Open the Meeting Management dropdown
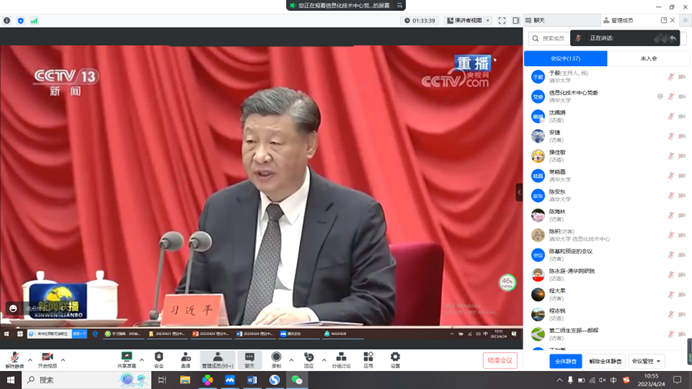Screen dimensions: 692x389 (646, 361)
